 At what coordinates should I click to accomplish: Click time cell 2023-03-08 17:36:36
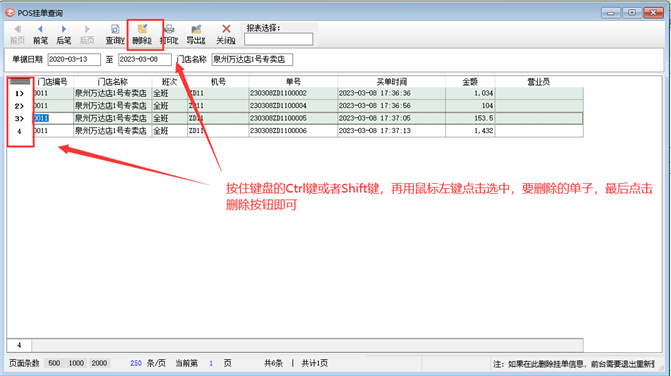point(392,93)
